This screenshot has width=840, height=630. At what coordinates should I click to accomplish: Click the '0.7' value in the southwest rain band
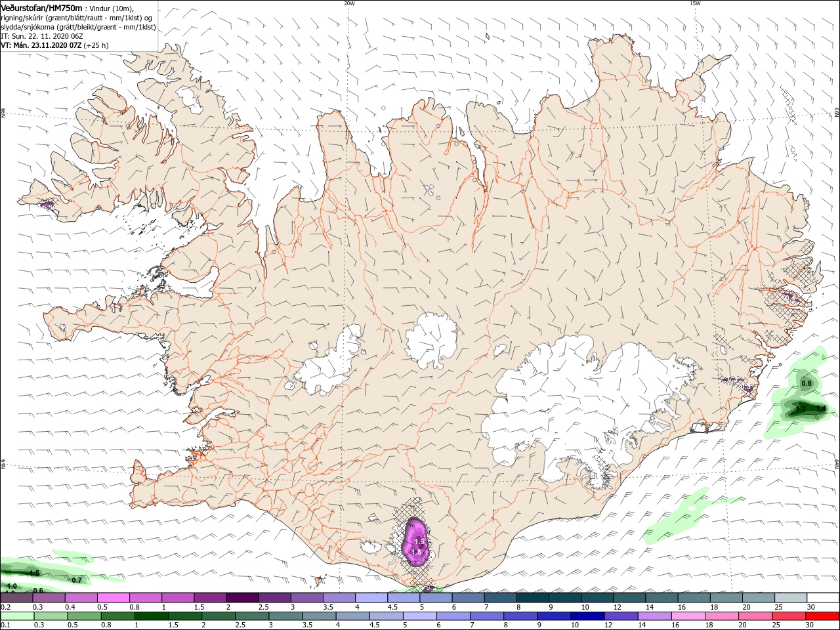(77, 580)
